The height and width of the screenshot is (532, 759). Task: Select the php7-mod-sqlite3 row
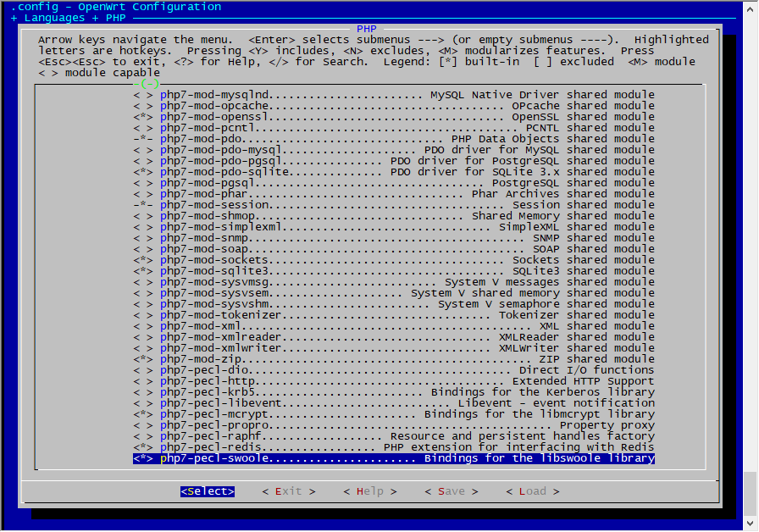pos(394,271)
